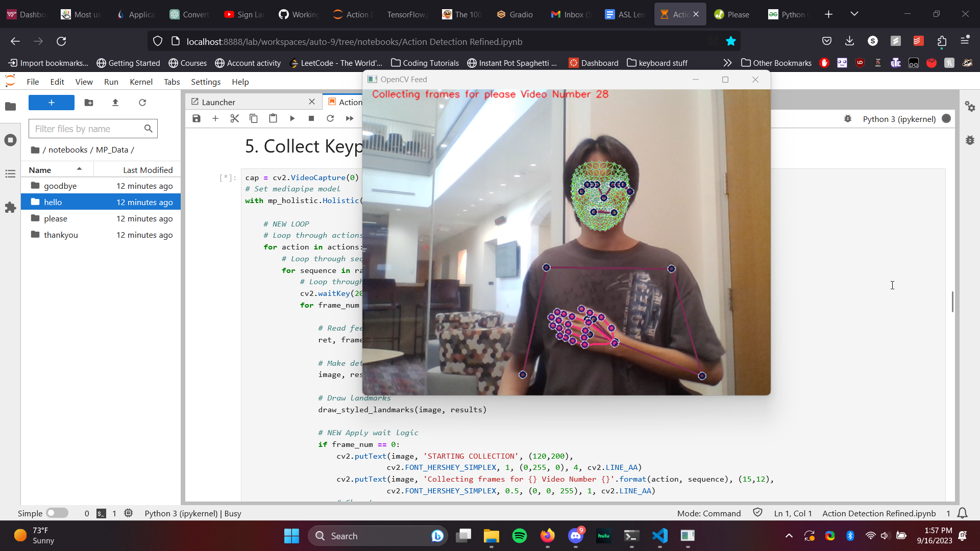The image size is (980, 551).
Task: Save the notebook with the floppy icon
Action: 197,118
